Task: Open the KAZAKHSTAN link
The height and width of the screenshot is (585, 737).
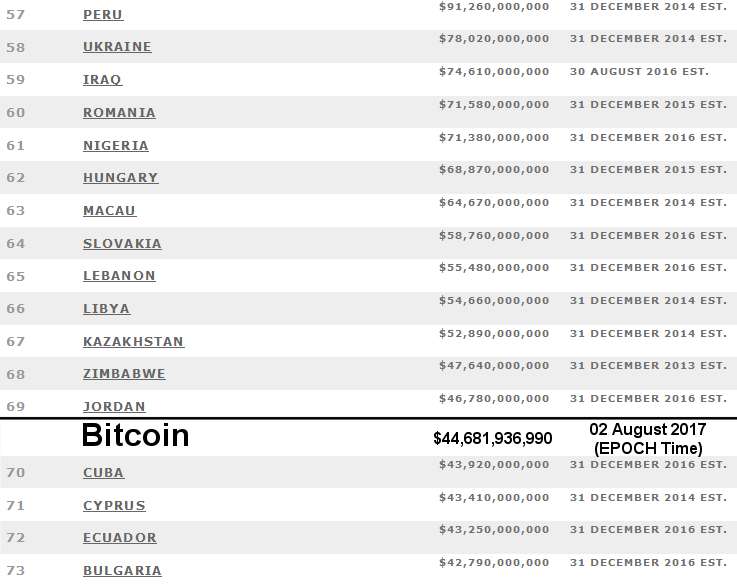Action: click(x=133, y=342)
